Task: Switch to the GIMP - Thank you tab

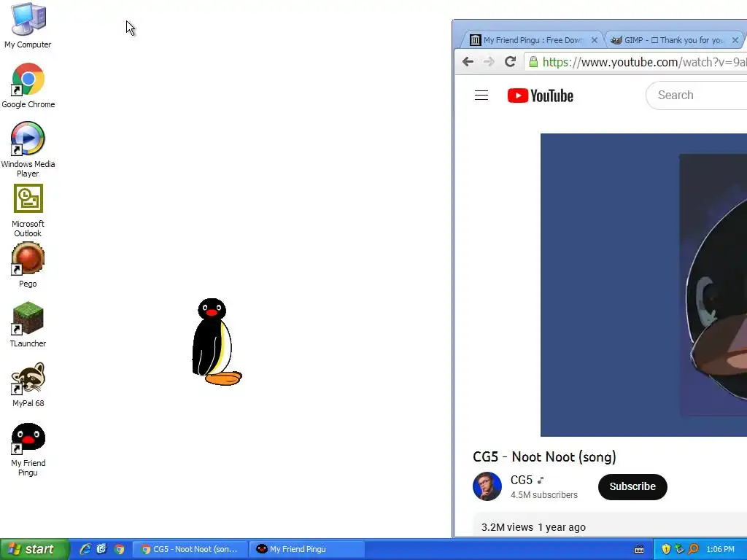Action: pyautogui.click(x=673, y=40)
